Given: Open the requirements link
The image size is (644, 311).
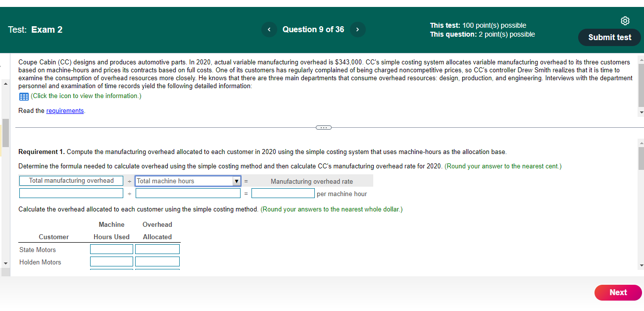Looking at the screenshot, I should click(65, 110).
